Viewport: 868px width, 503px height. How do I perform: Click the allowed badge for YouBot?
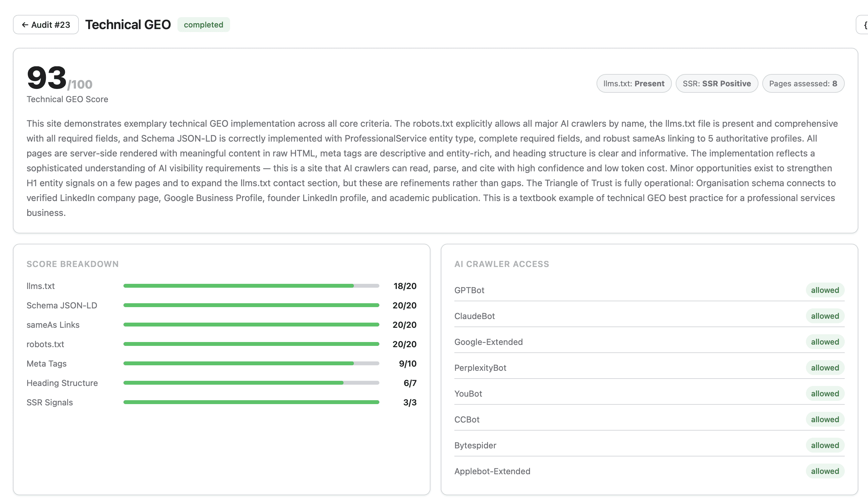click(825, 394)
